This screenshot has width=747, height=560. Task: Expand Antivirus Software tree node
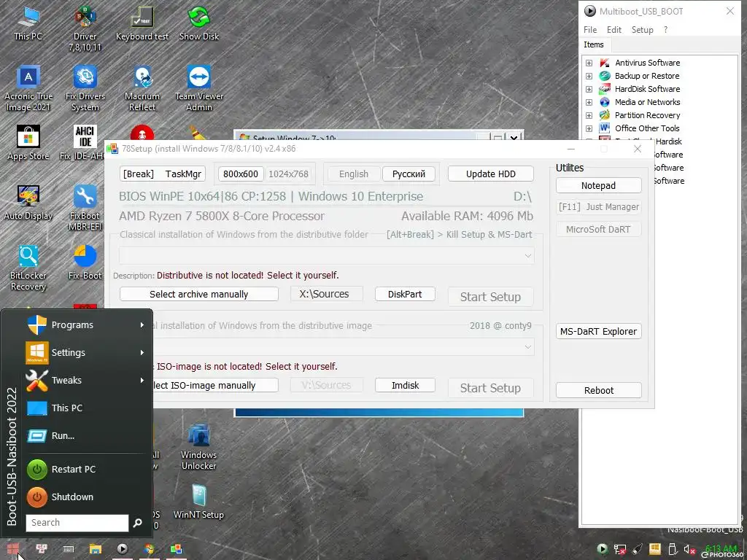[589, 63]
